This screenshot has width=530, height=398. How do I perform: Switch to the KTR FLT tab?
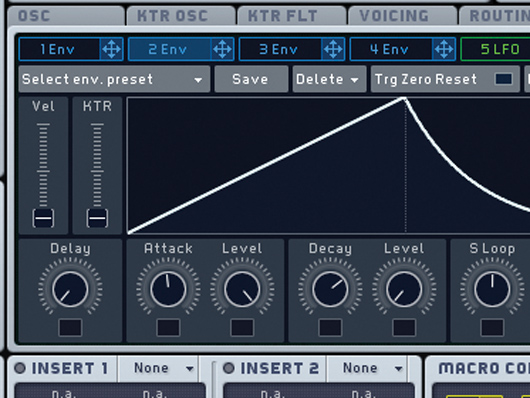(x=292, y=16)
